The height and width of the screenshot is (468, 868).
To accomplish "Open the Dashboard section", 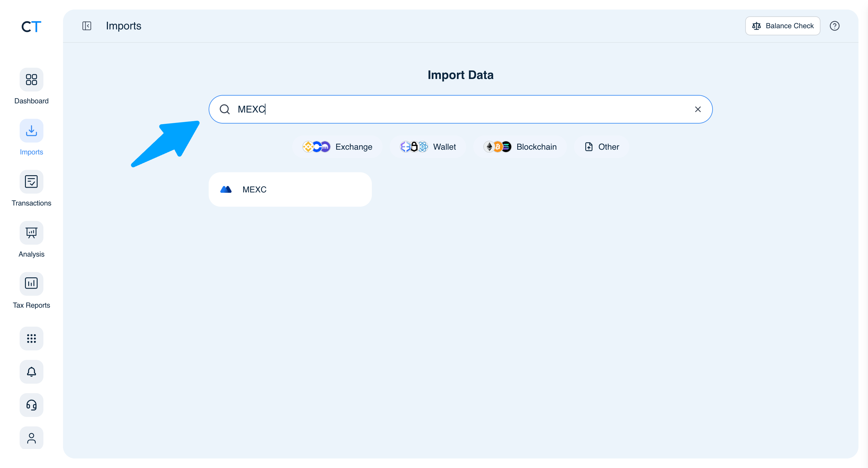I will point(31,86).
